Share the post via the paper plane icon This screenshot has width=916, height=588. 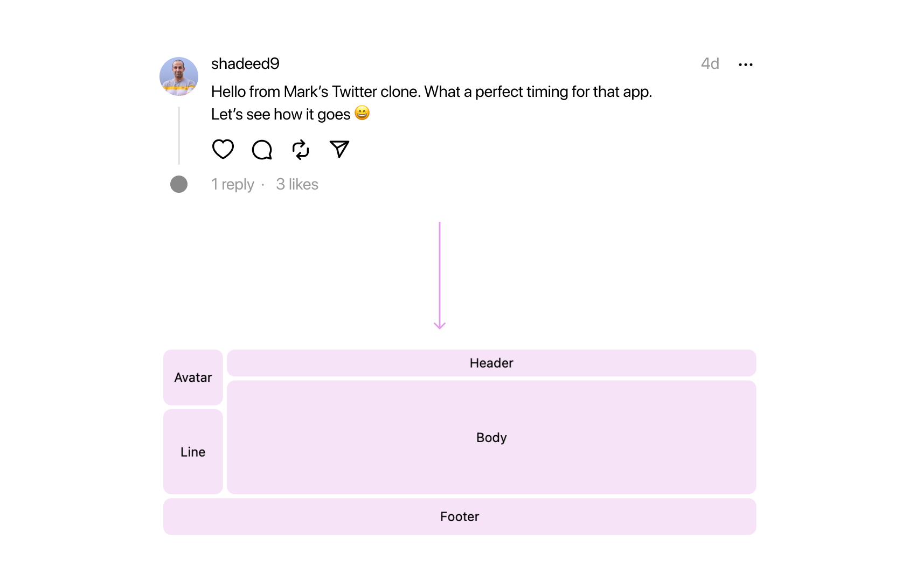click(x=339, y=149)
